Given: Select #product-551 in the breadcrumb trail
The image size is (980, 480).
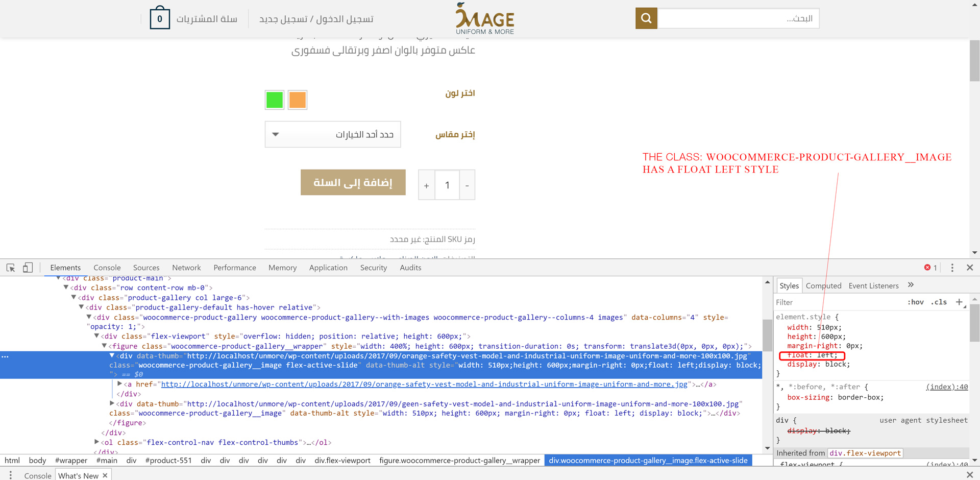Looking at the screenshot, I should [x=168, y=460].
